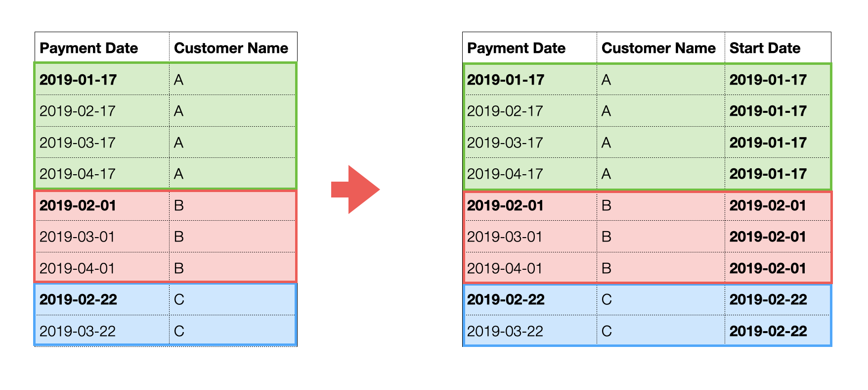Click Start Date cell of the 2019-02-17 row

768,111
